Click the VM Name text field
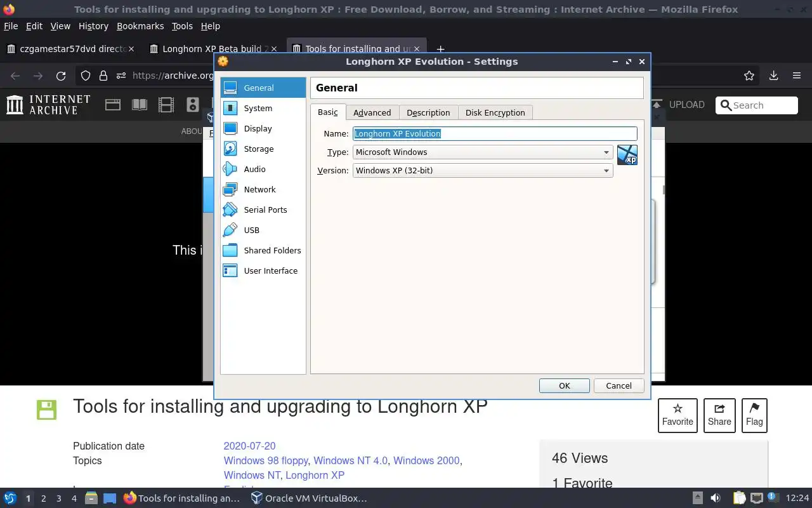 (495, 133)
